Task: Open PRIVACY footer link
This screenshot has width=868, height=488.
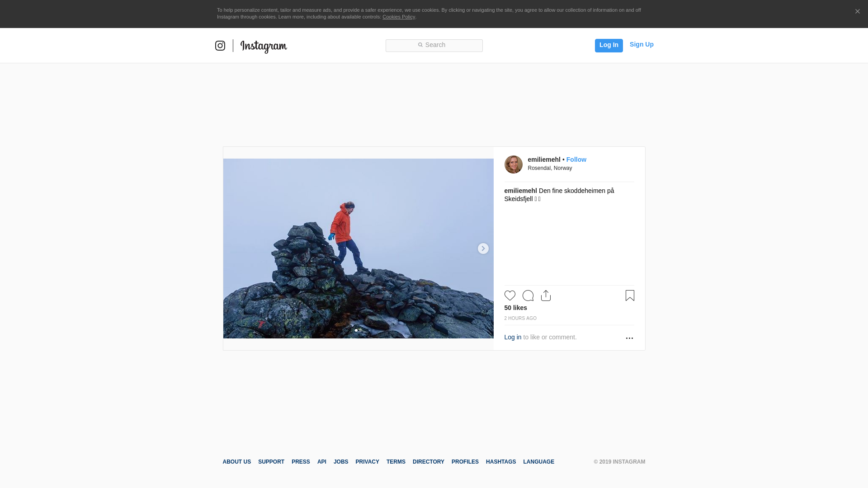Action: click(367, 462)
